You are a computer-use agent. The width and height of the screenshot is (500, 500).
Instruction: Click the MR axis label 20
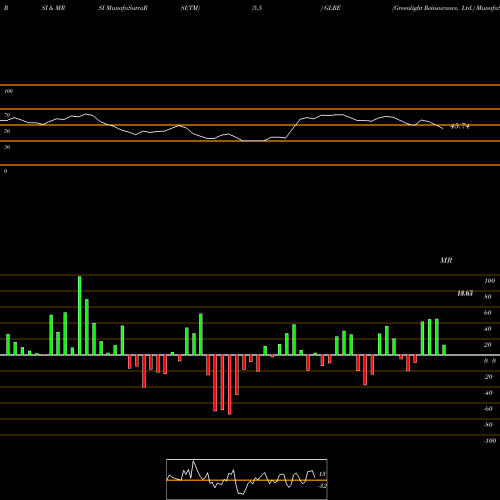pos(488,345)
